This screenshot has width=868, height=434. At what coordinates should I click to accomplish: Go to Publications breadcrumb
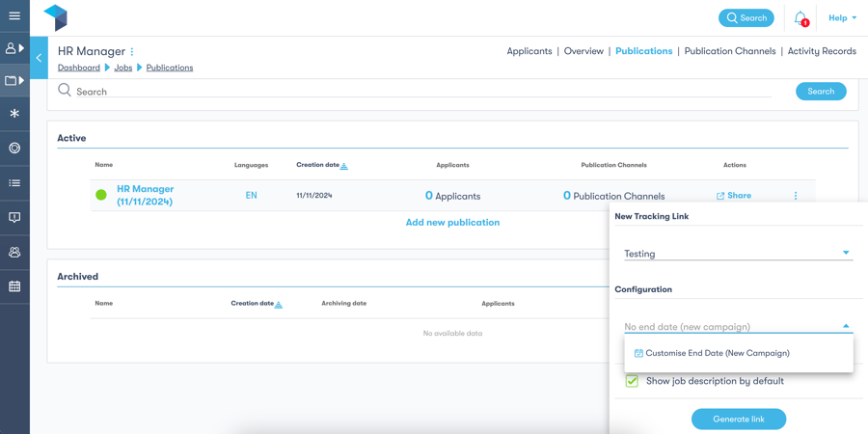pos(170,68)
